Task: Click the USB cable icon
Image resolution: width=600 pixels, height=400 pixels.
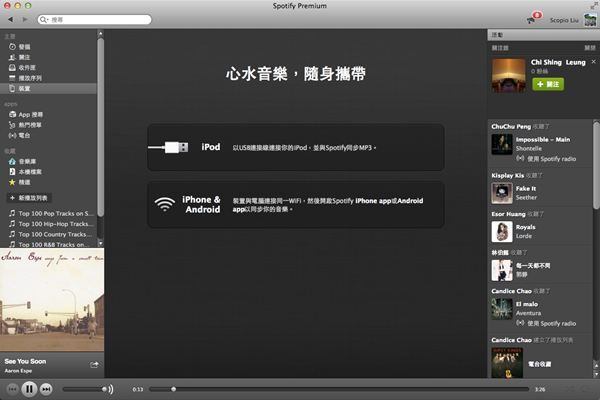Action: click(168, 147)
